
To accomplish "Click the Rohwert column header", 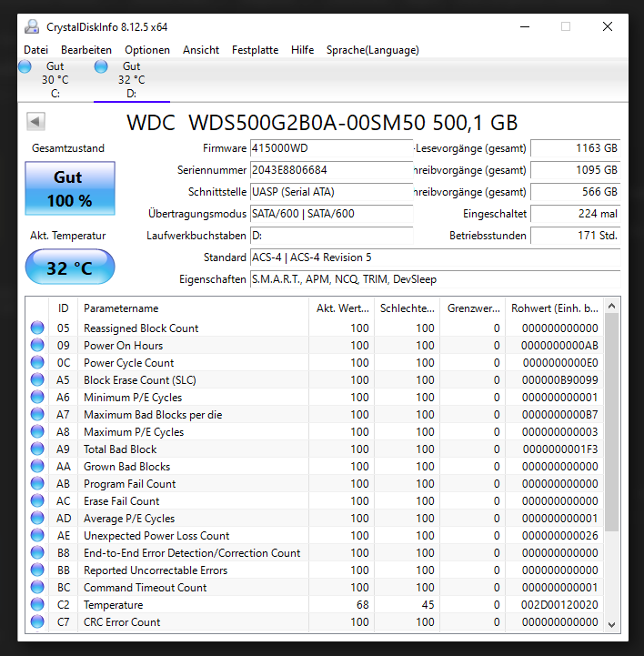I will coord(555,308).
